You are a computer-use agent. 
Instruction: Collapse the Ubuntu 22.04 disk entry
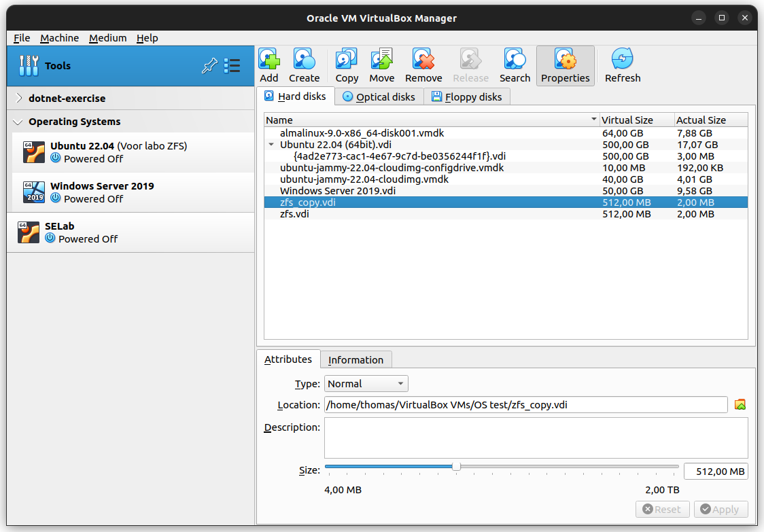point(271,144)
